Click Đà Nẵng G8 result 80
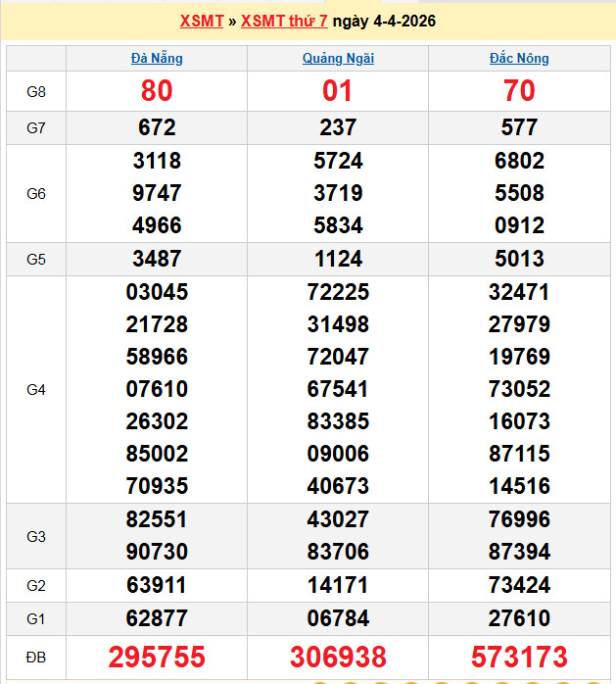616x684 pixels. click(157, 91)
